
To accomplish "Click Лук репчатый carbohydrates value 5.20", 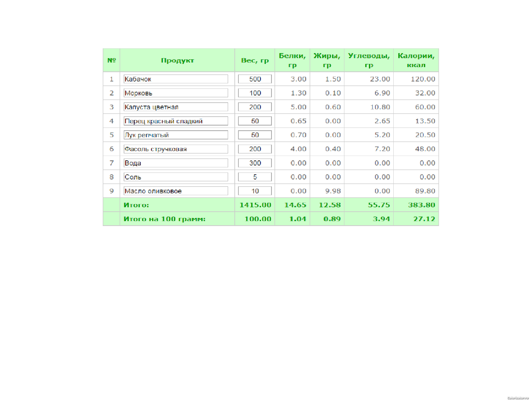I will [382, 135].
